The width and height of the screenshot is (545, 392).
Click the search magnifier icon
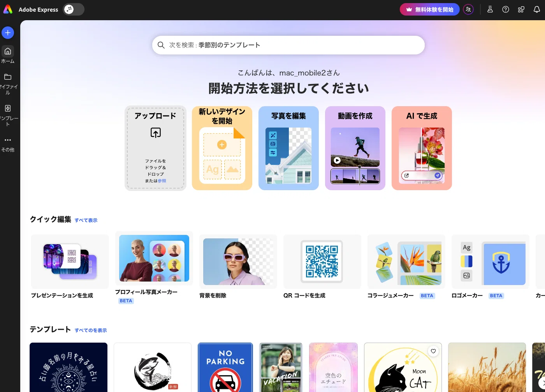pos(161,45)
